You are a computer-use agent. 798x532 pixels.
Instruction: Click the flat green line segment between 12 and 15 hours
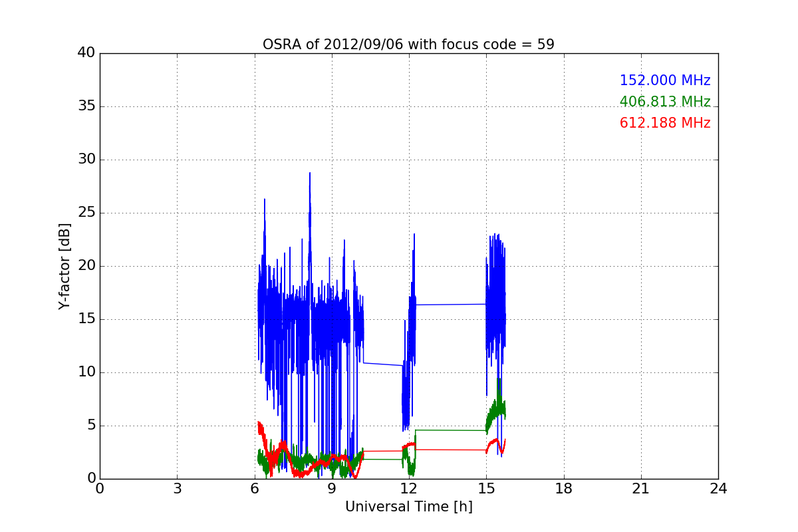[x=451, y=430]
